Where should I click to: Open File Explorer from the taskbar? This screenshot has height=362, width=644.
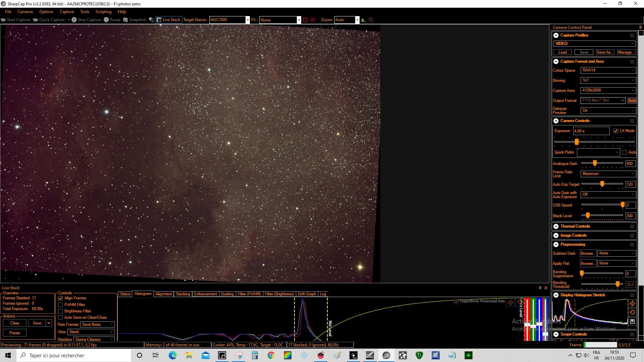point(189,355)
